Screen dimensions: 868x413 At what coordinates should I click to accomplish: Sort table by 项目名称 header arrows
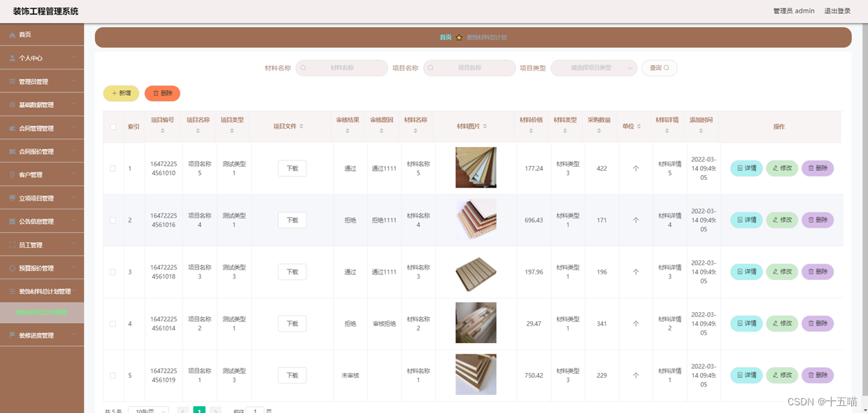click(198, 131)
